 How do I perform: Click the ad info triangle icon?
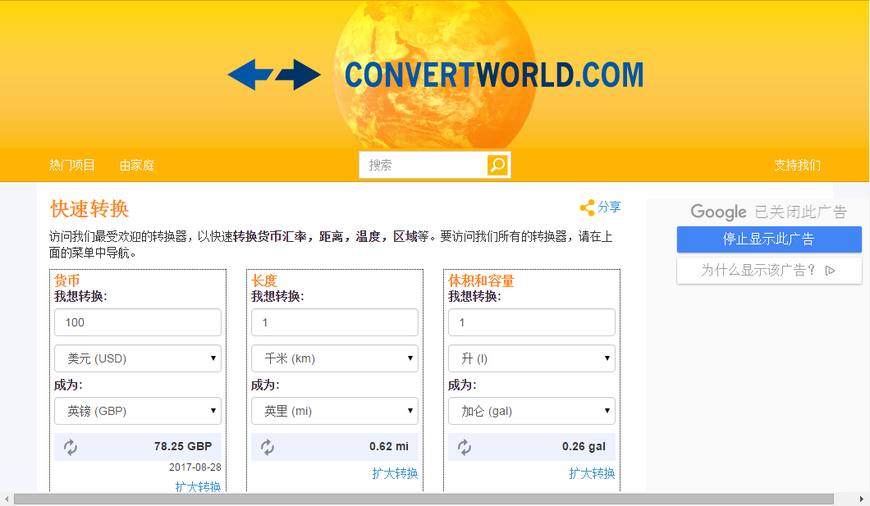[x=830, y=270]
